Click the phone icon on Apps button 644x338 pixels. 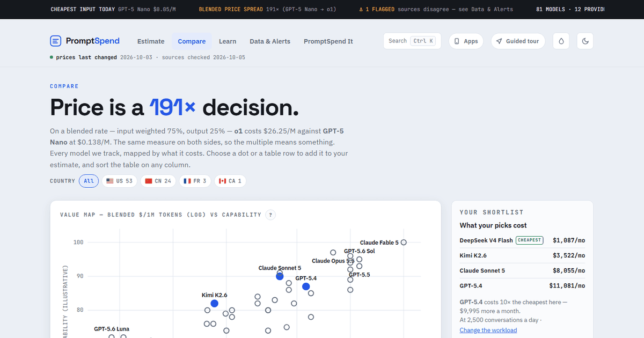point(457,41)
